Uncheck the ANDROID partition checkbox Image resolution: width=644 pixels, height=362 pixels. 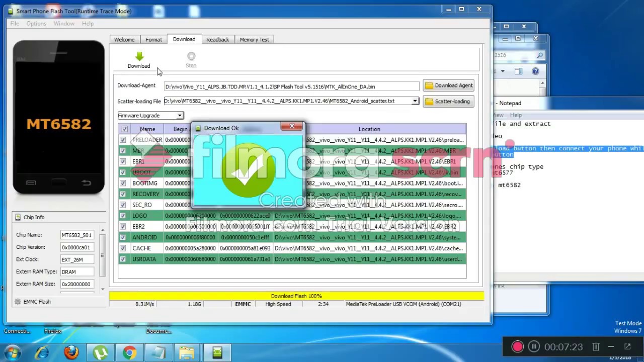(123, 237)
